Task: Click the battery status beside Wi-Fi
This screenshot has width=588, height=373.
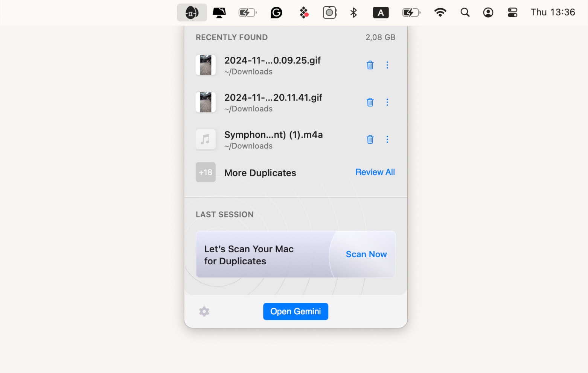Action: (411, 13)
